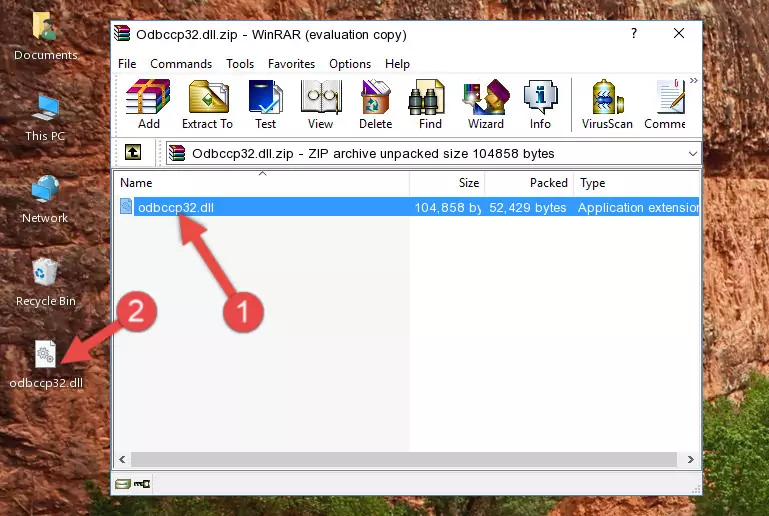769x516 pixels.
Task: Open the Help menu
Action: [397, 64]
